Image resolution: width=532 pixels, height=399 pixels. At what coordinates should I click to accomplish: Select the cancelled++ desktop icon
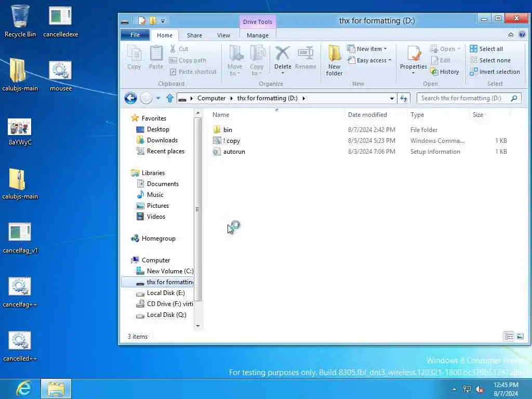(x=20, y=346)
